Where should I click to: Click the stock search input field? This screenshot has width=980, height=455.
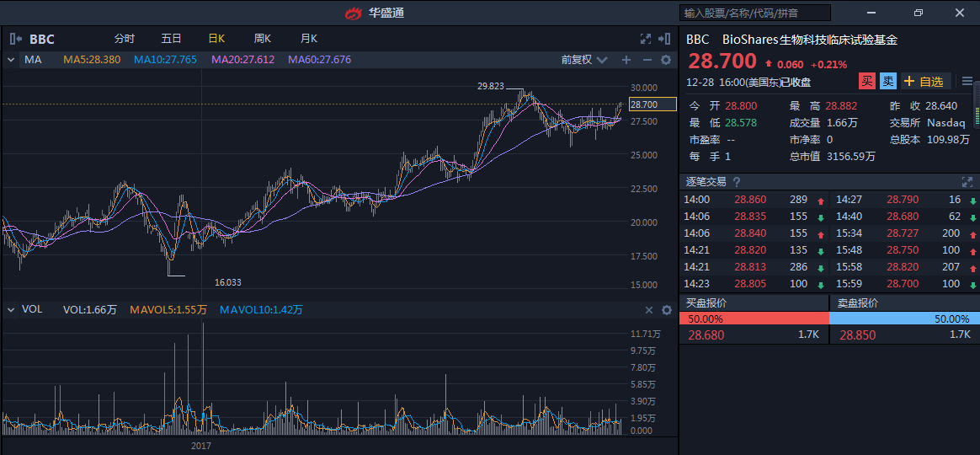[x=755, y=13]
